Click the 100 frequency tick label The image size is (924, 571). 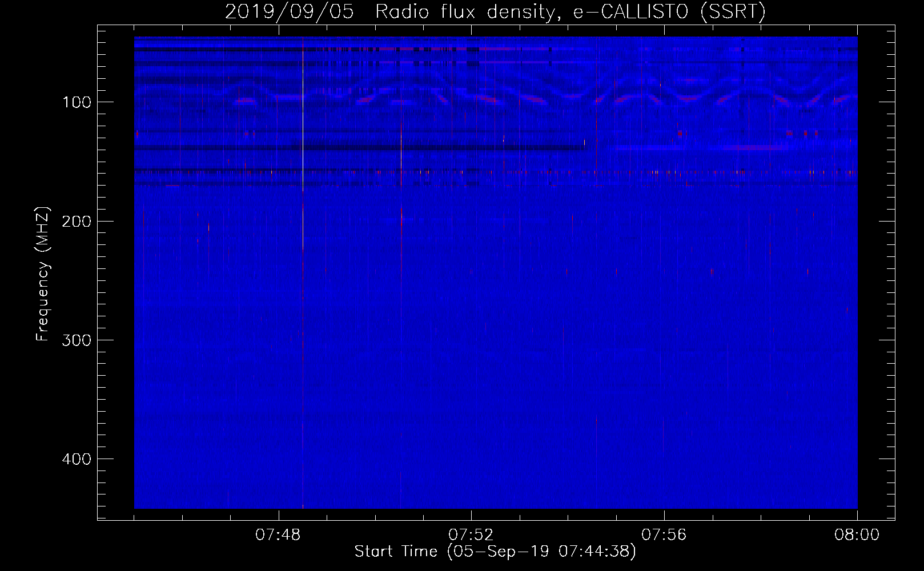coord(77,102)
